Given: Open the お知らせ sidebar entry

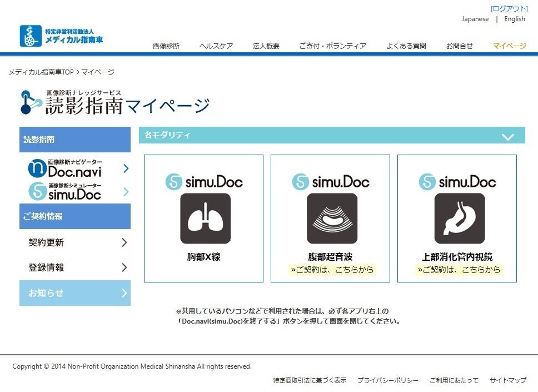Looking at the screenshot, I should (x=74, y=293).
